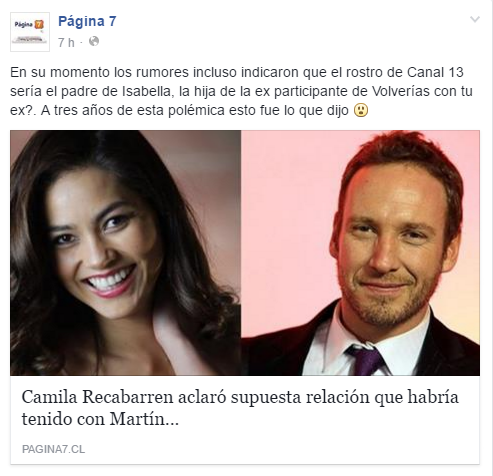Open the 7 h post timestamp

tap(66, 42)
